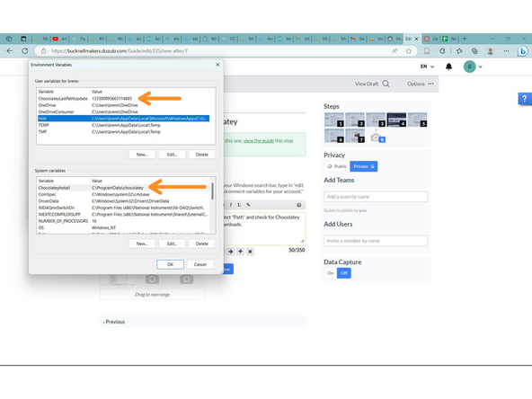Reload the page with refresh icon
The height and width of the screenshot is (399, 532).
(25, 51)
